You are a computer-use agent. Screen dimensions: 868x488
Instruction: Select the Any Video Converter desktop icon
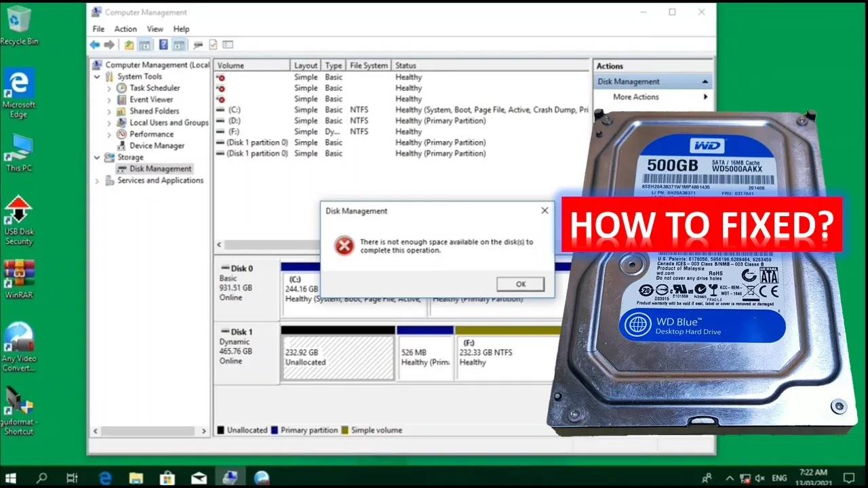coord(19,347)
